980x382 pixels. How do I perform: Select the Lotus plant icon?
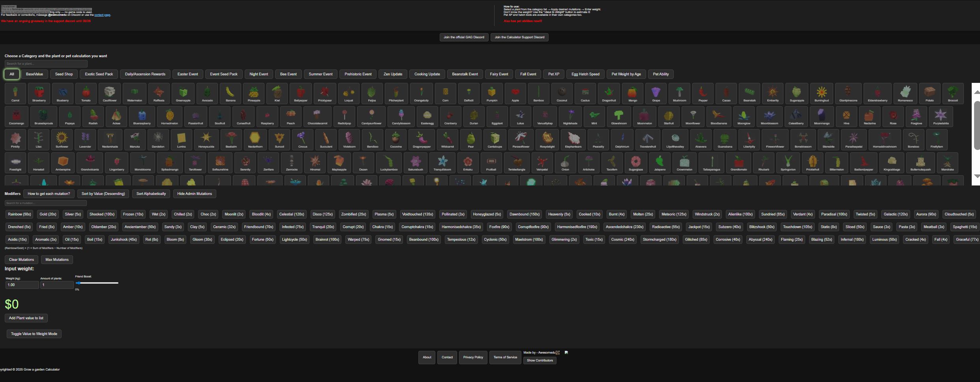click(x=521, y=116)
